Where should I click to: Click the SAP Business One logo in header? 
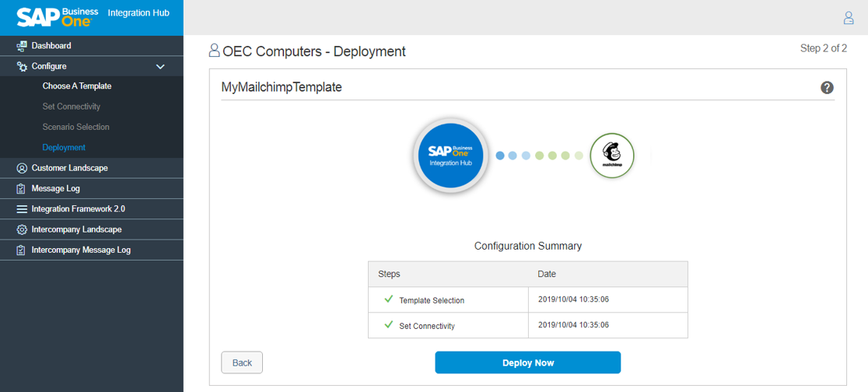(x=58, y=17)
